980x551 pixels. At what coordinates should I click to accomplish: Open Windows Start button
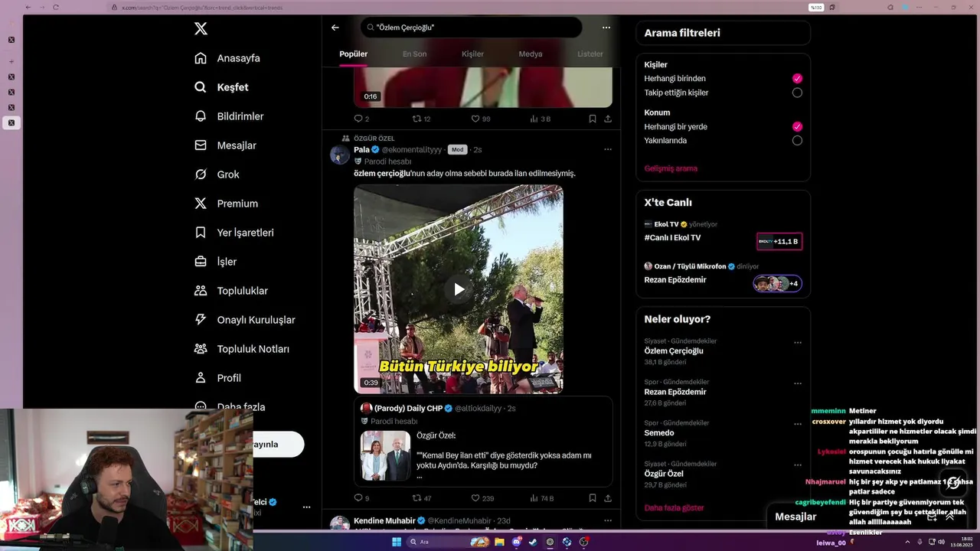[397, 542]
